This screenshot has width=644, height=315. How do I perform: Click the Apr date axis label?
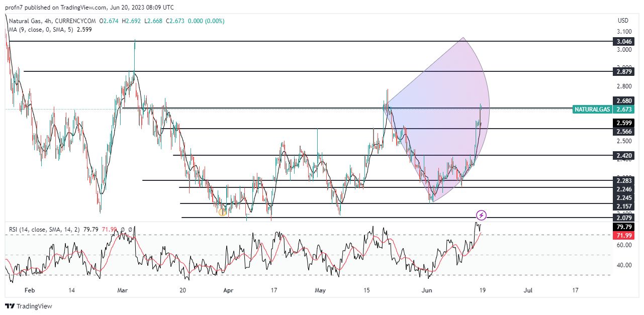point(228,290)
